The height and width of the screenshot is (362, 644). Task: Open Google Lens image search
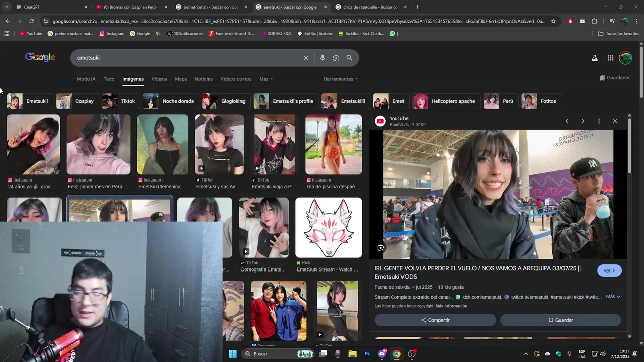336,58
